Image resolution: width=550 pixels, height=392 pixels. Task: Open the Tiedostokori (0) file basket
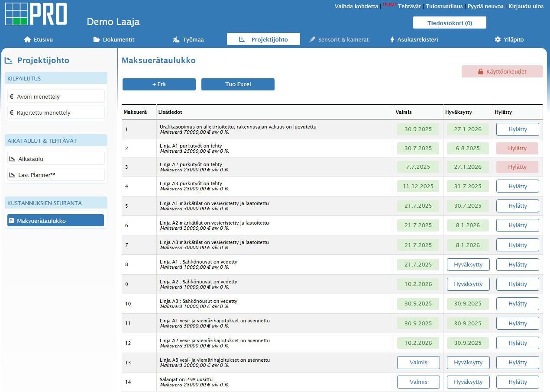click(450, 23)
